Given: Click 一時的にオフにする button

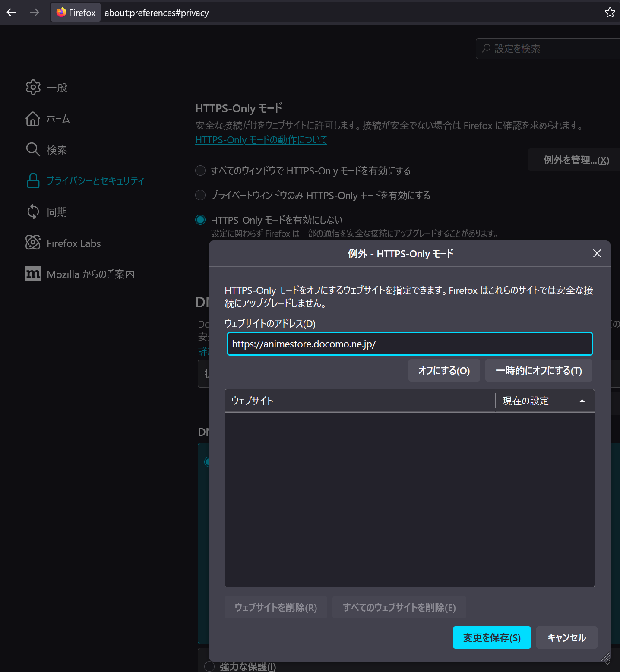Looking at the screenshot, I should click(x=538, y=370).
